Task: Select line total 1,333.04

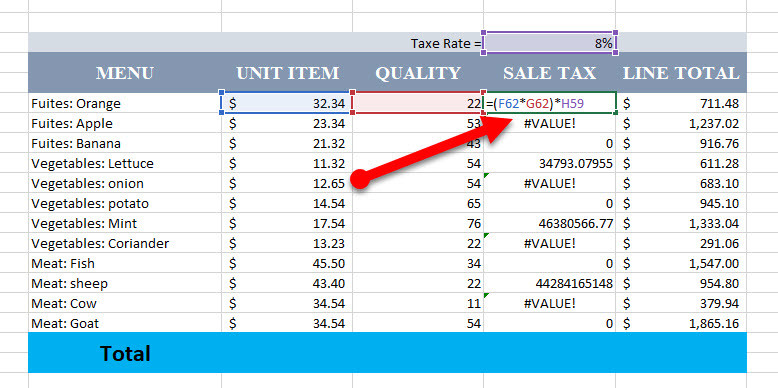Action: pos(681,223)
